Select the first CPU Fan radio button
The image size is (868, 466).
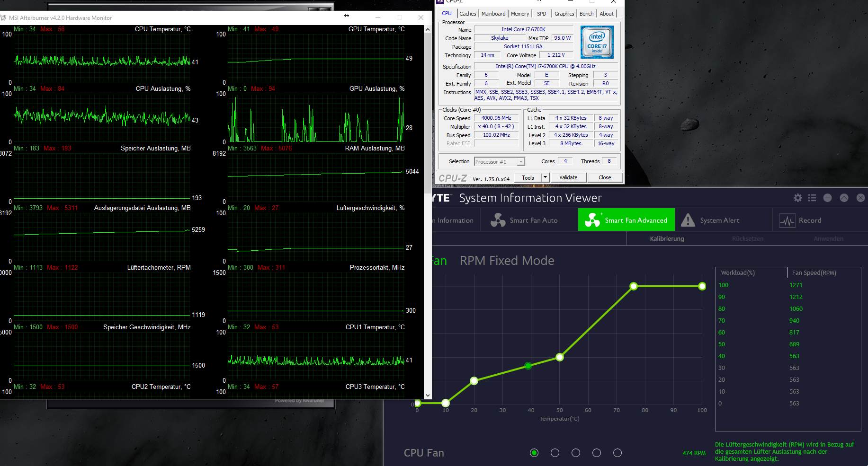pos(534,453)
